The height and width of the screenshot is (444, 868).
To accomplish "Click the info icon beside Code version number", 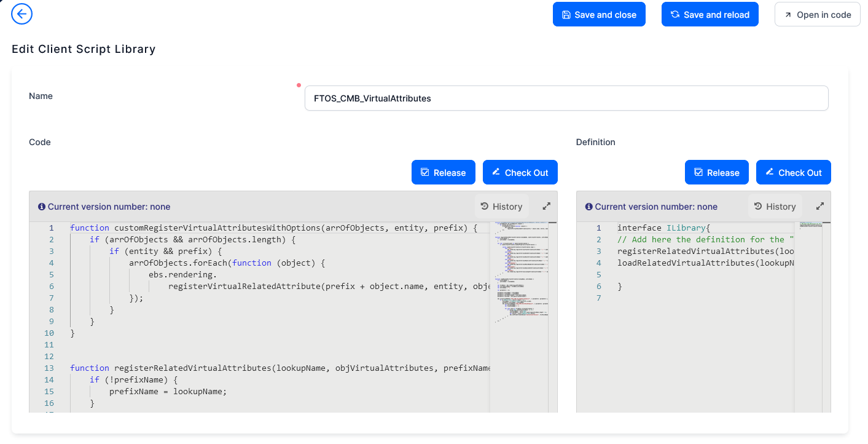I will point(41,206).
